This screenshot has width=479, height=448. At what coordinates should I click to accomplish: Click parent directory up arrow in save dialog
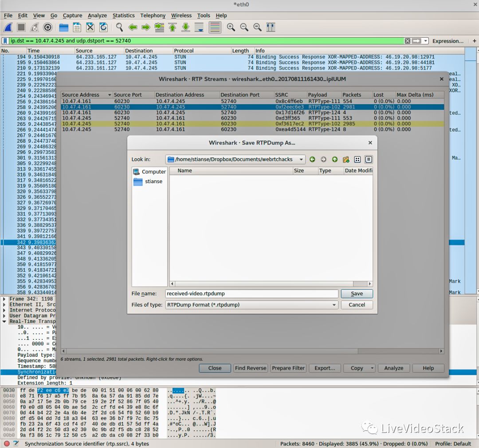(x=335, y=159)
